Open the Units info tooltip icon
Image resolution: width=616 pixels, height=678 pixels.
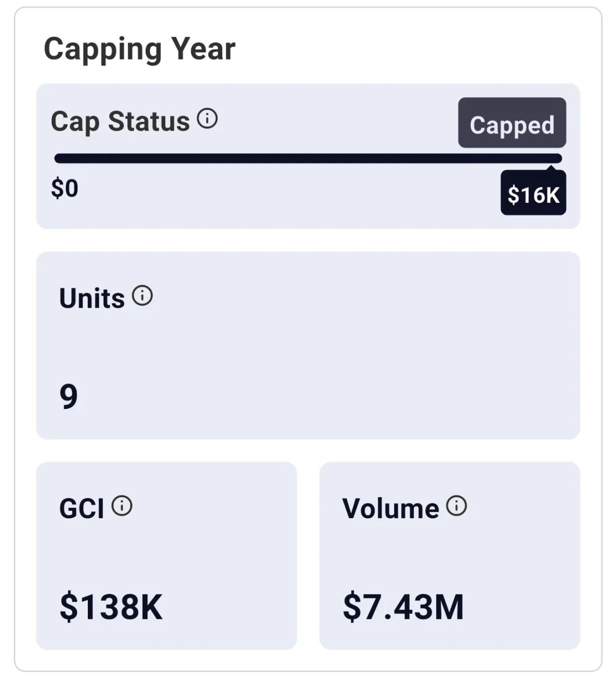[x=142, y=295]
